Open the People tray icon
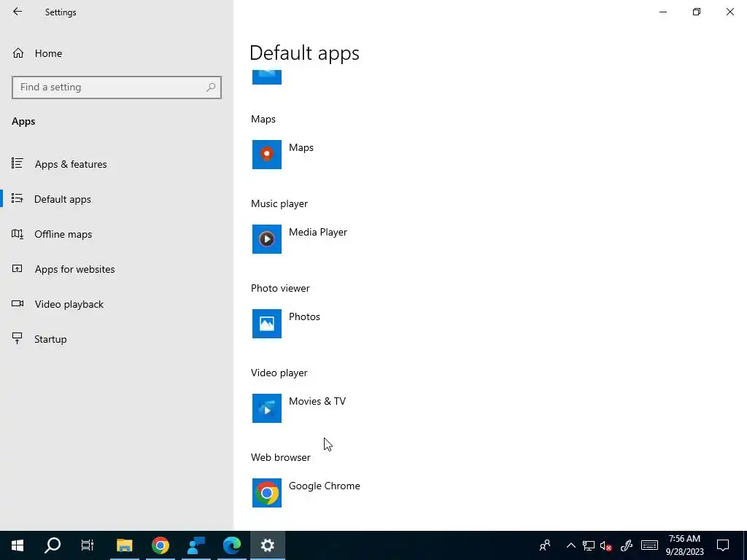This screenshot has height=560, width=747. point(544,545)
